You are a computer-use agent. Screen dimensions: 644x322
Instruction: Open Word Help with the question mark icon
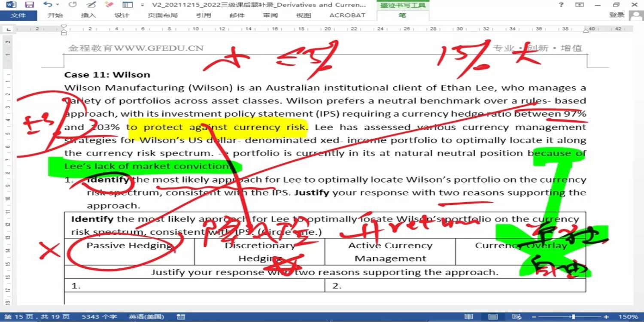point(561,5)
